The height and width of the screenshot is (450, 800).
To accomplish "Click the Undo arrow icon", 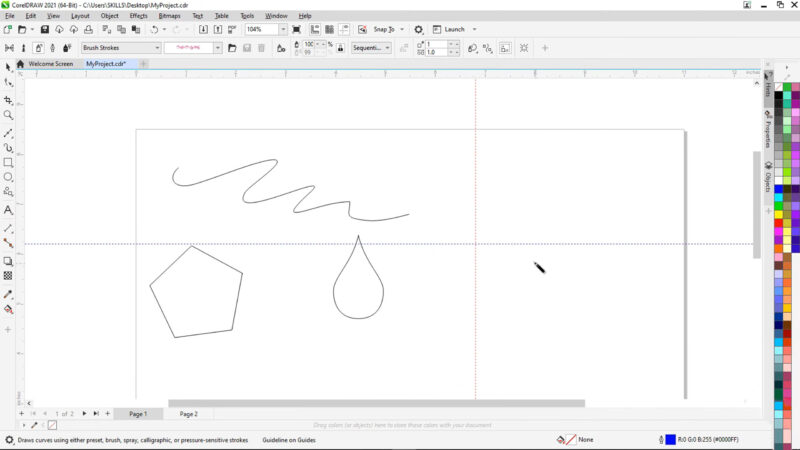I will pos(154,30).
